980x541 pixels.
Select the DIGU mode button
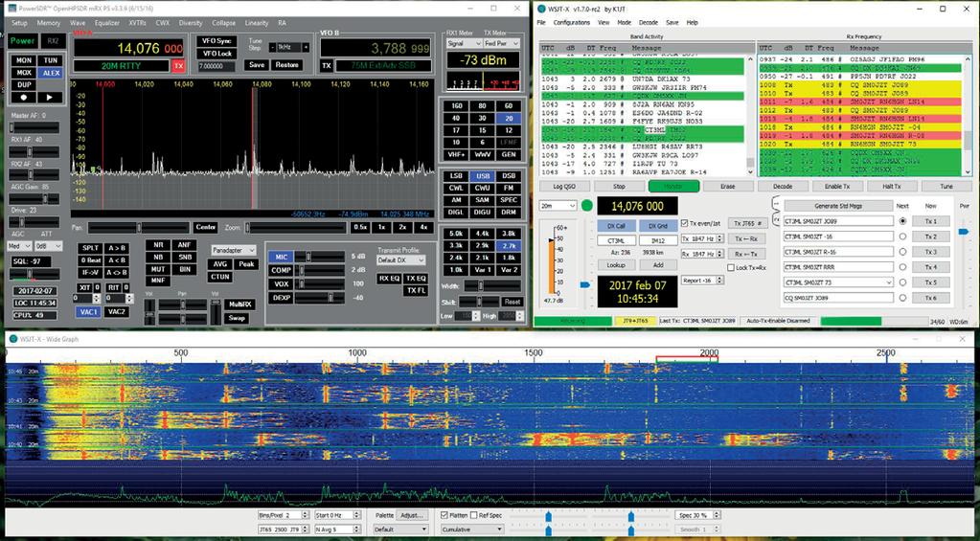483,213
